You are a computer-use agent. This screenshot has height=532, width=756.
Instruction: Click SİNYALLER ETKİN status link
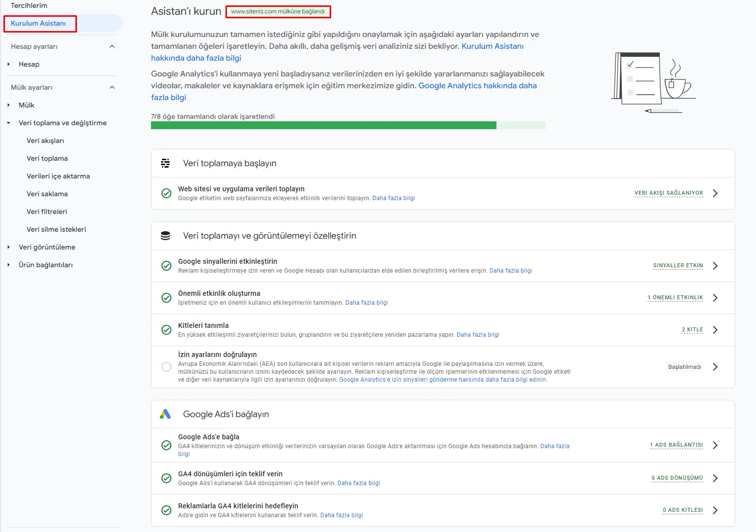pos(678,266)
